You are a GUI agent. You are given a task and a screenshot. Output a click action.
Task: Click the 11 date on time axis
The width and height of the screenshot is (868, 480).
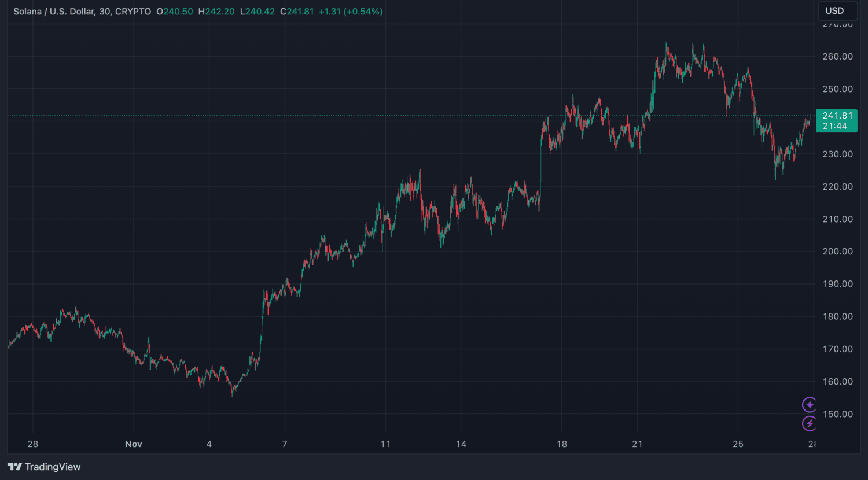point(385,444)
